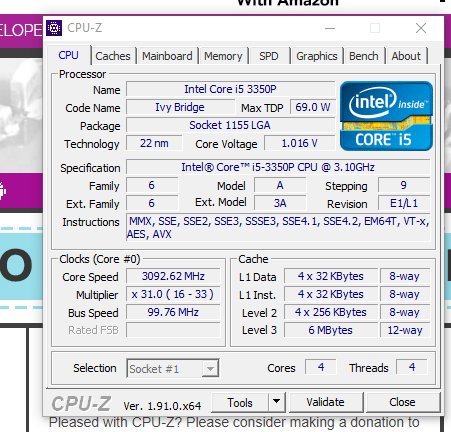Click the Level 3 cache 6 MBytes value

coord(331,330)
